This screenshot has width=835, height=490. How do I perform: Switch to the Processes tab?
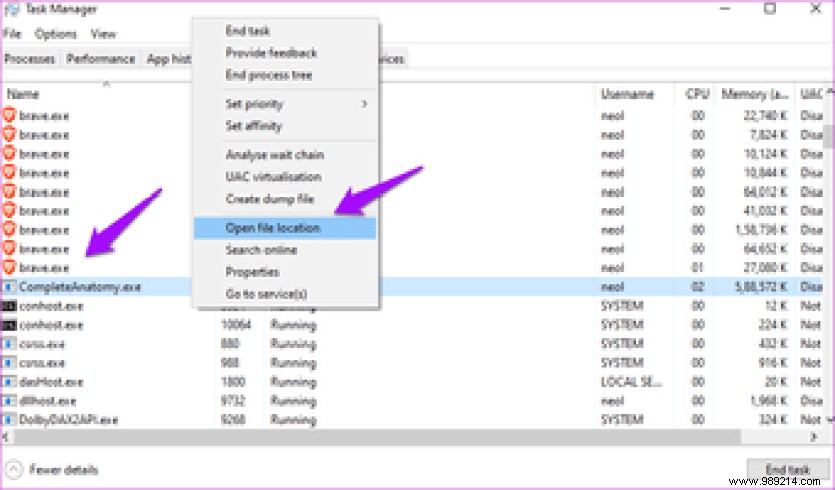[x=30, y=59]
